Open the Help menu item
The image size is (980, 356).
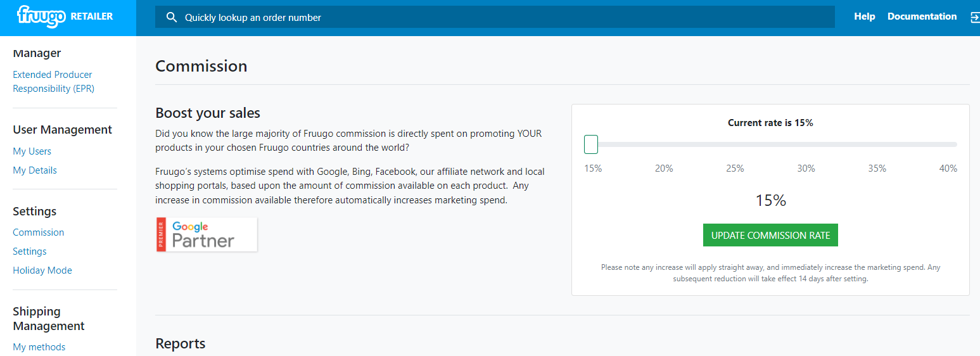[x=864, y=16]
